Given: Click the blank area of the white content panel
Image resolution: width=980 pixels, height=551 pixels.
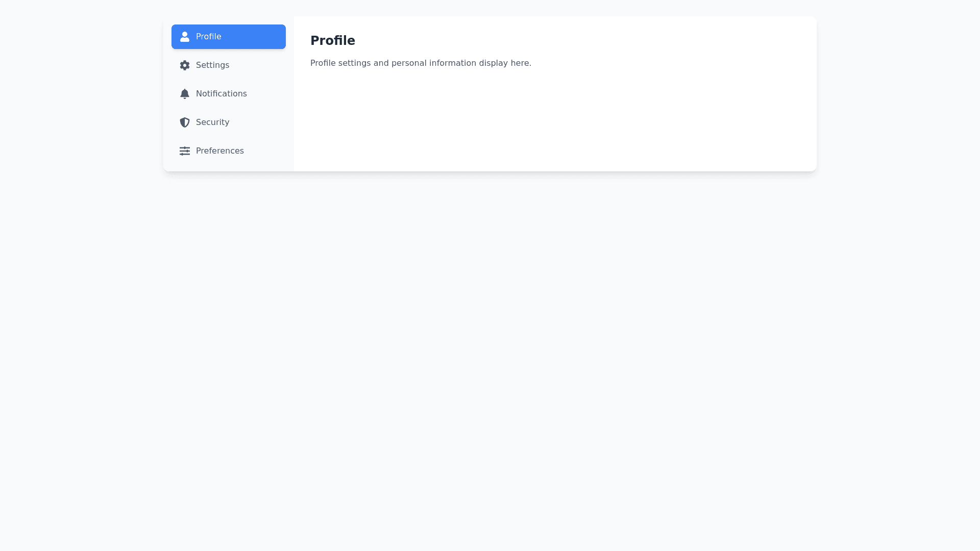Looking at the screenshot, I should point(555,122).
